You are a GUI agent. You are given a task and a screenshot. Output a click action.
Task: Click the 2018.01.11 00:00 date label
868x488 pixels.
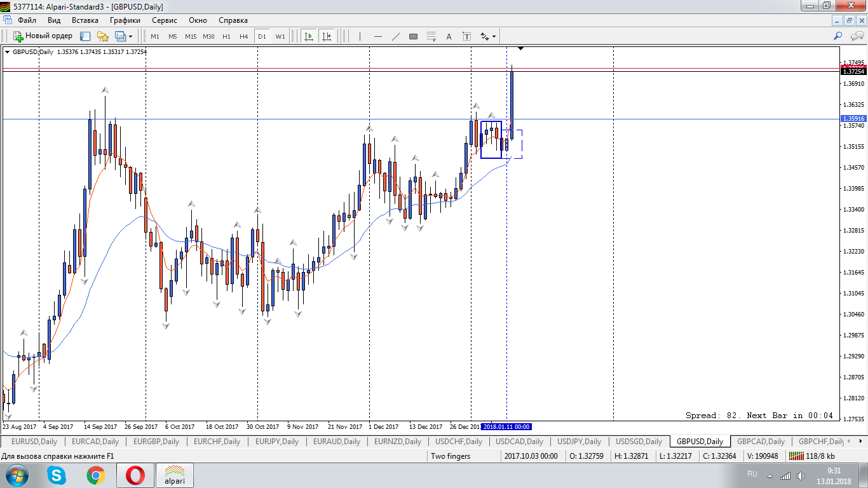point(506,426)
